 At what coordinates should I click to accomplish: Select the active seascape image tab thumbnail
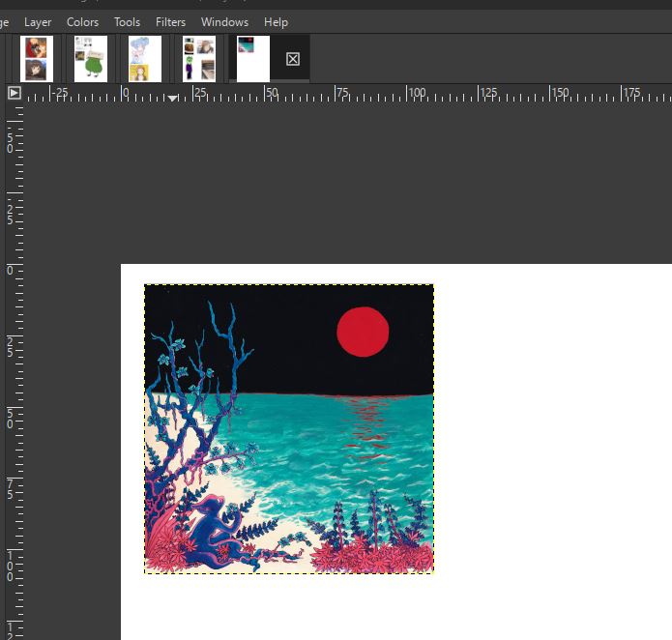(x=253, y=59)
